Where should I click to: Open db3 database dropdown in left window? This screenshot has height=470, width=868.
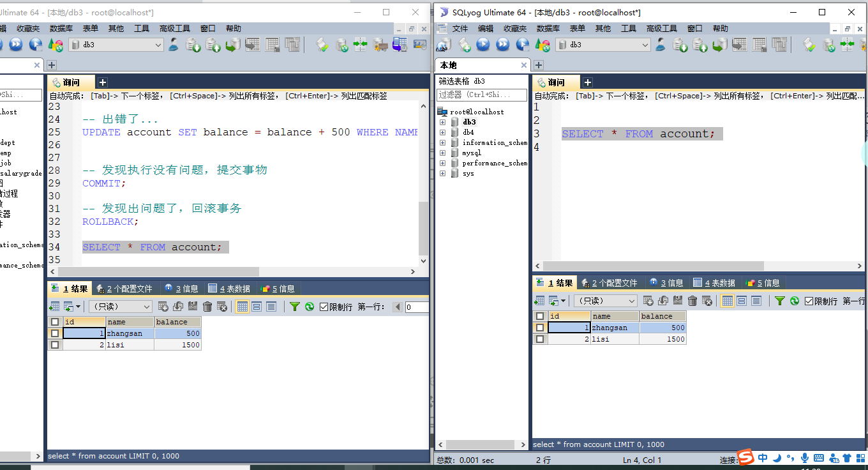[x=158, y=45]
